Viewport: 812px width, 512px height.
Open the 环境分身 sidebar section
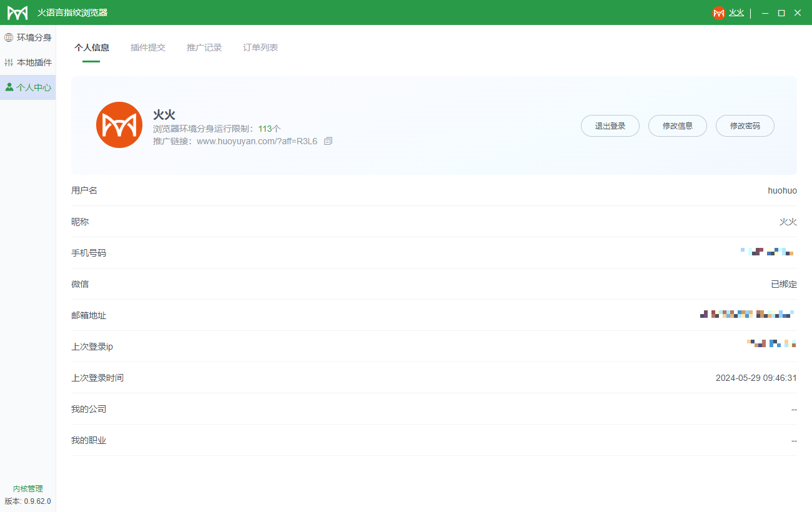(29, 37)
